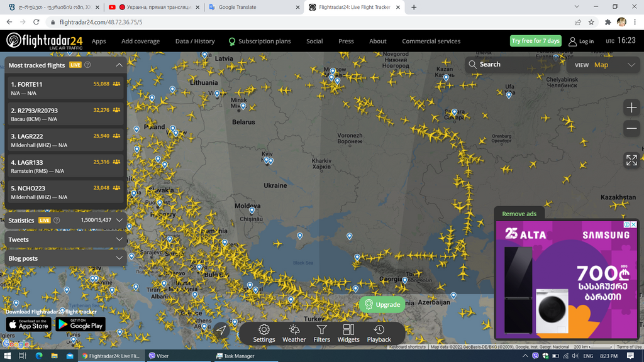Screen dimensions: 644x362
Task: Bookmark this page with star icon
Action: coord(591,22)
